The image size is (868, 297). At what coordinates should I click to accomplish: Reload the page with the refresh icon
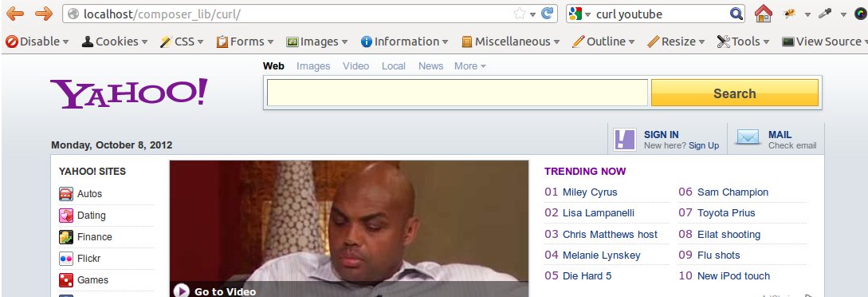(548, 14)
